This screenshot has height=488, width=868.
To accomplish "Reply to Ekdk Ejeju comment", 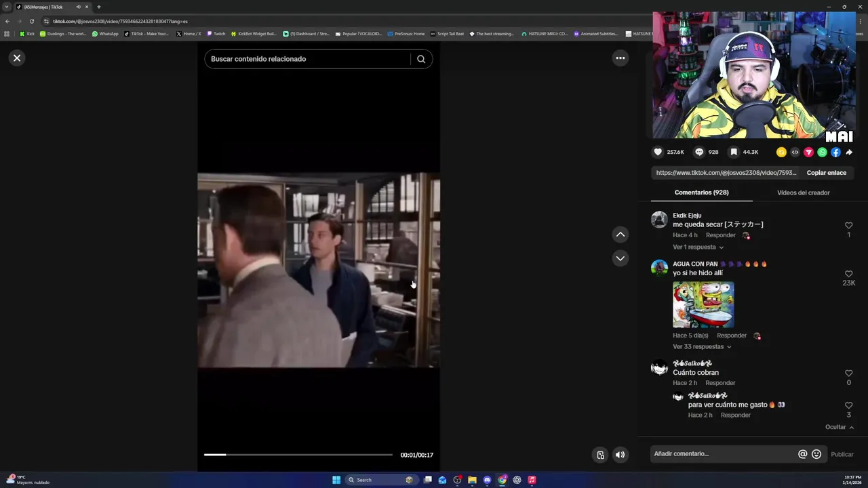I will (720, 235).
